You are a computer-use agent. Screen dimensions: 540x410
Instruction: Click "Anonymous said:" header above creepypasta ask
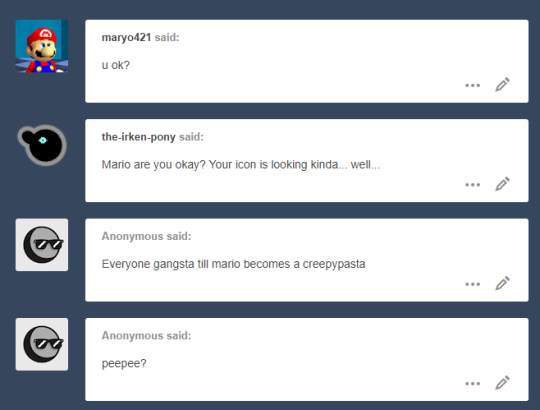pos(146,236)
